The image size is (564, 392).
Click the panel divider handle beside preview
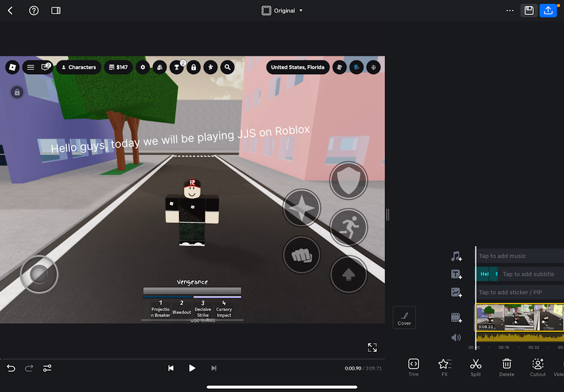tap(387, 215)
